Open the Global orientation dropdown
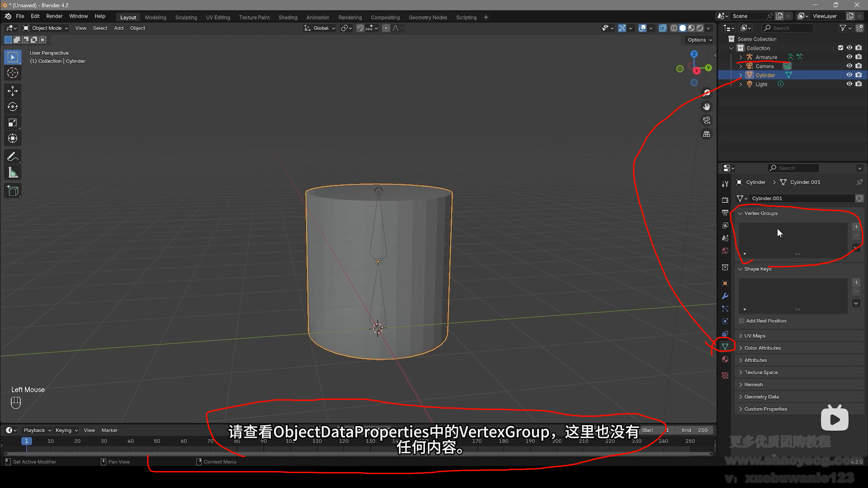The image size is (868, 488). click(x=320, y=28)
